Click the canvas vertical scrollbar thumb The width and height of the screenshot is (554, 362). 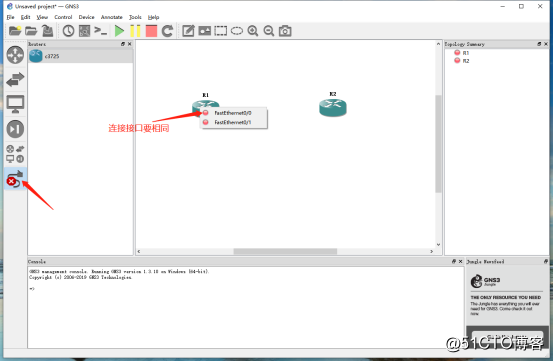click(438, 143)
